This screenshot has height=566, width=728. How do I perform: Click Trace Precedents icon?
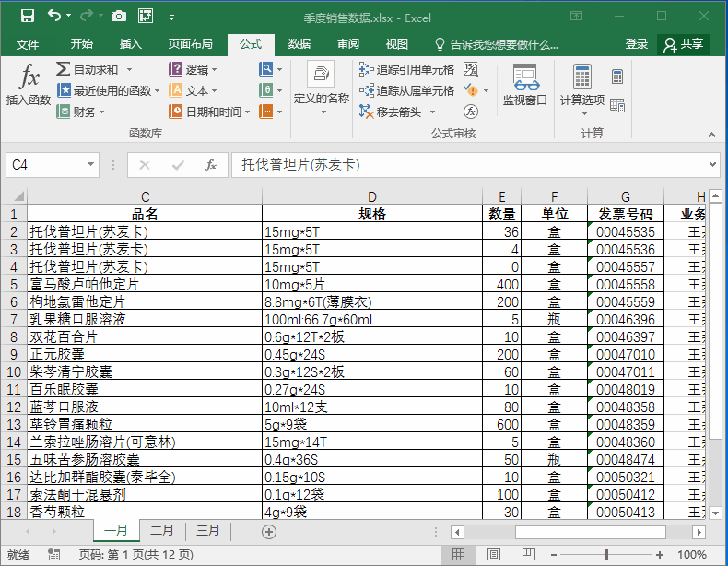(367, 69)
